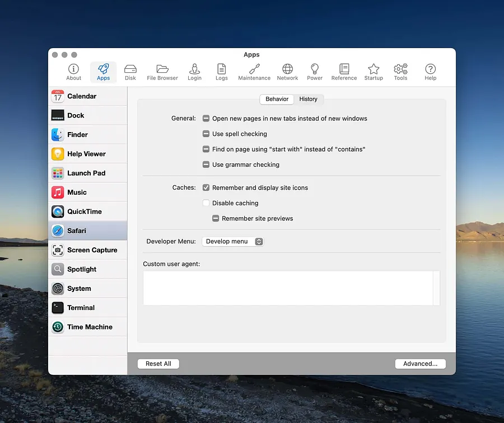
Task: Toggle Use grammar checking checkbox
Action: (206, 165)
